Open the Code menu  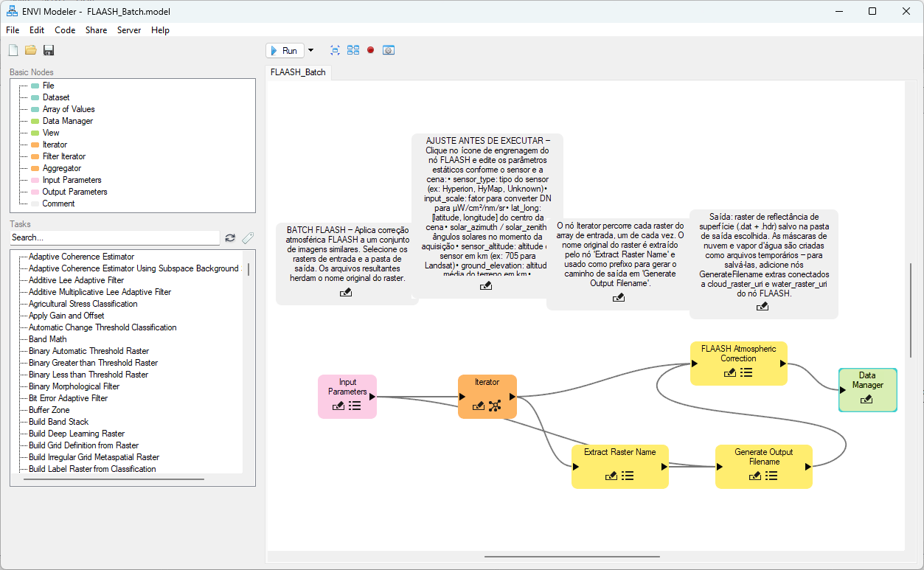(x=65, y=30)
